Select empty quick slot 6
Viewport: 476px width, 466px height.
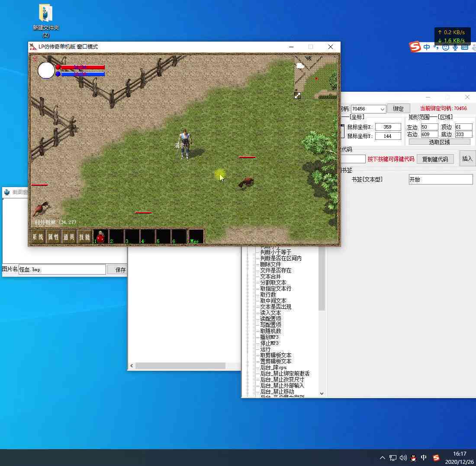(x=179, y=236)
